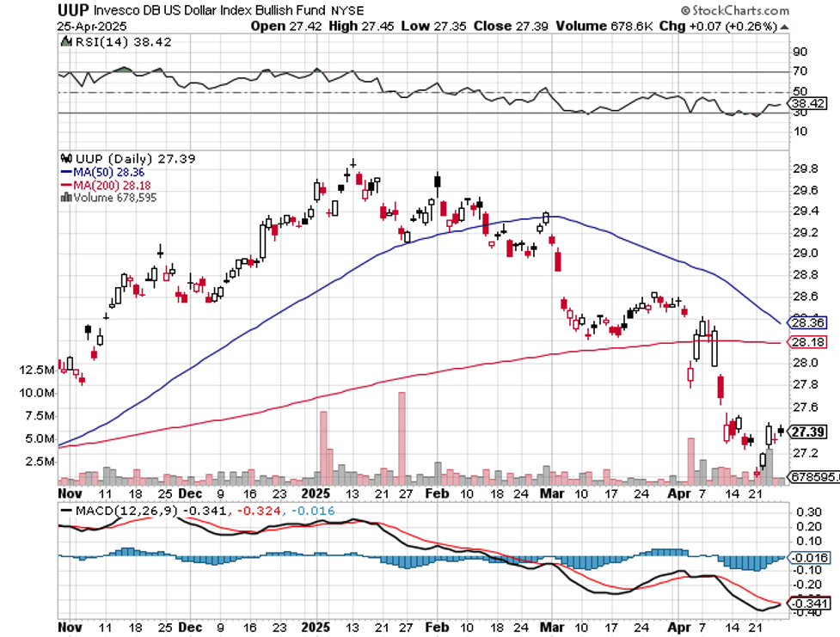Click the black MACD line marker in legend
Screen dimensions: 840x637
click(x=66, y=510)
